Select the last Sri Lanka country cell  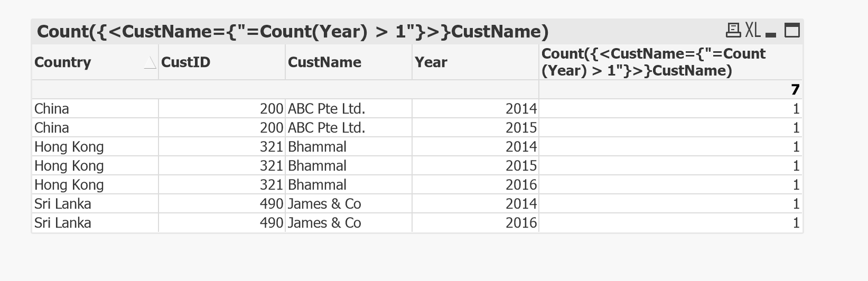tap(62, 223)
